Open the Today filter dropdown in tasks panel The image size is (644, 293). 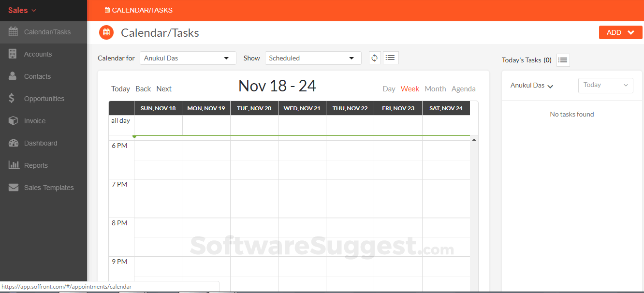pos(605,85)
